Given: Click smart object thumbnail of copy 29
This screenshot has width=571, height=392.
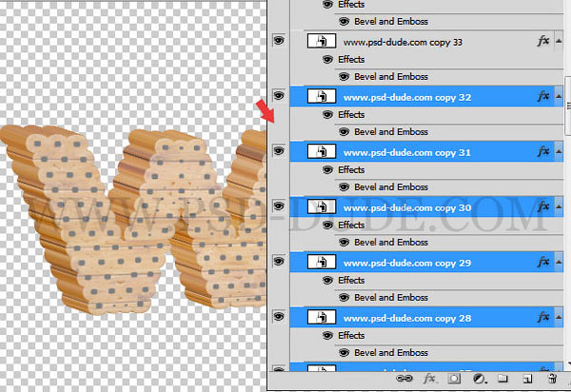Looking at the screenshot, I should click(322, 262).
